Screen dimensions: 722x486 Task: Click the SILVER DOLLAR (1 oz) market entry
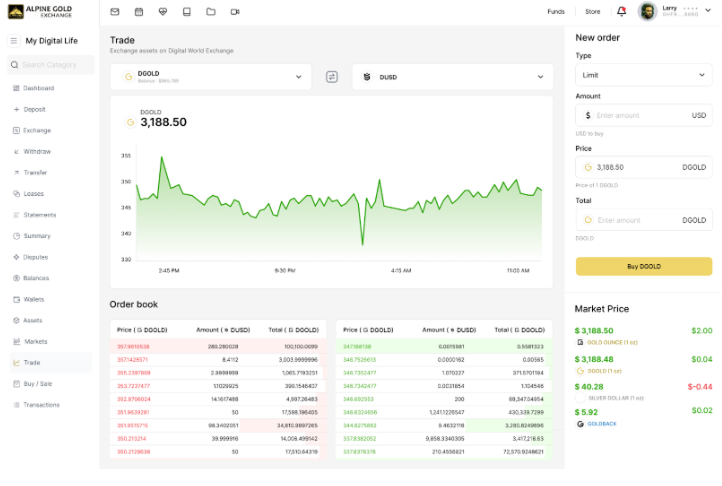[x=616, y=398]
